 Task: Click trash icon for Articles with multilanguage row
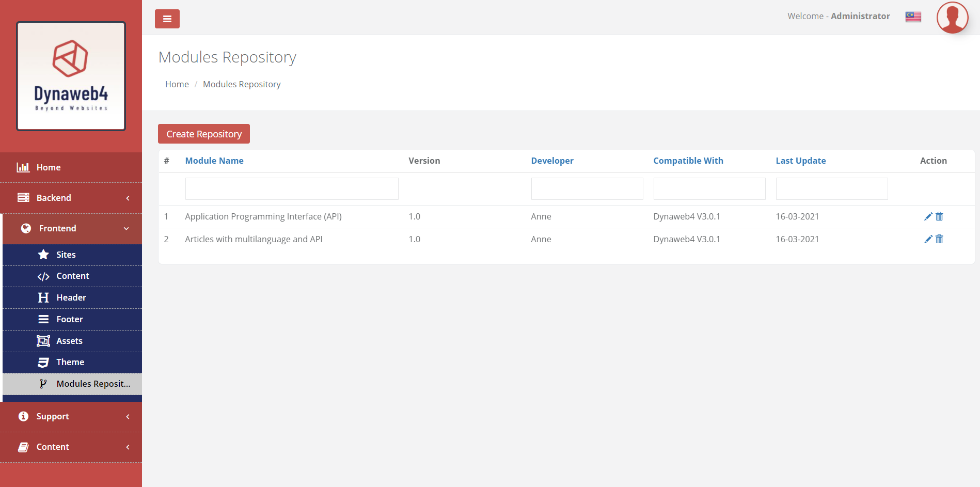click(939, 239)
